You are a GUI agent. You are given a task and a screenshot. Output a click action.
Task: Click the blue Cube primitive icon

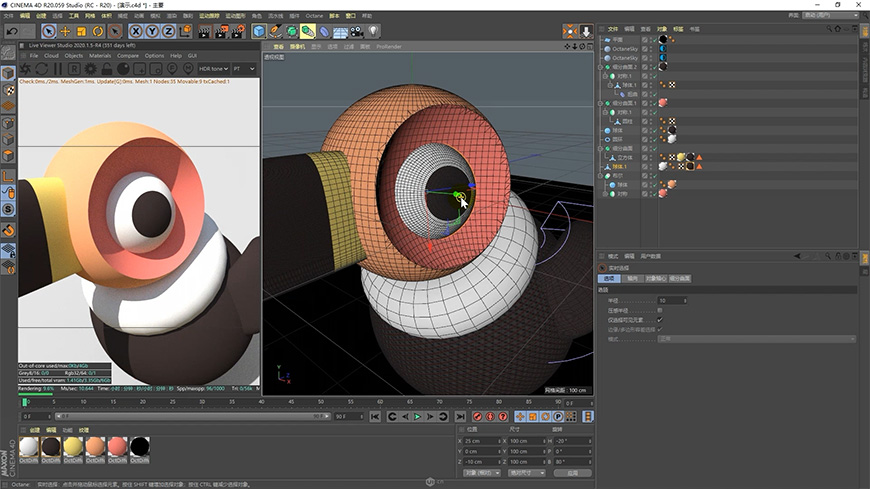click(x=259, y=32)
